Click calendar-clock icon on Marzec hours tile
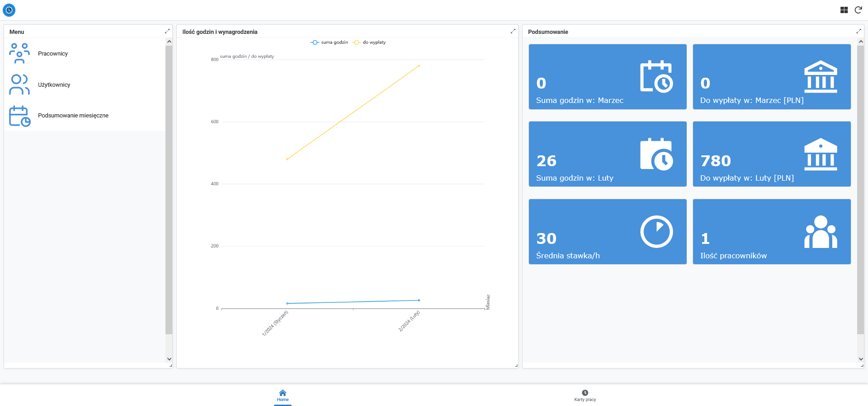This screenshot has width=868, height=406. pos(656,76)
